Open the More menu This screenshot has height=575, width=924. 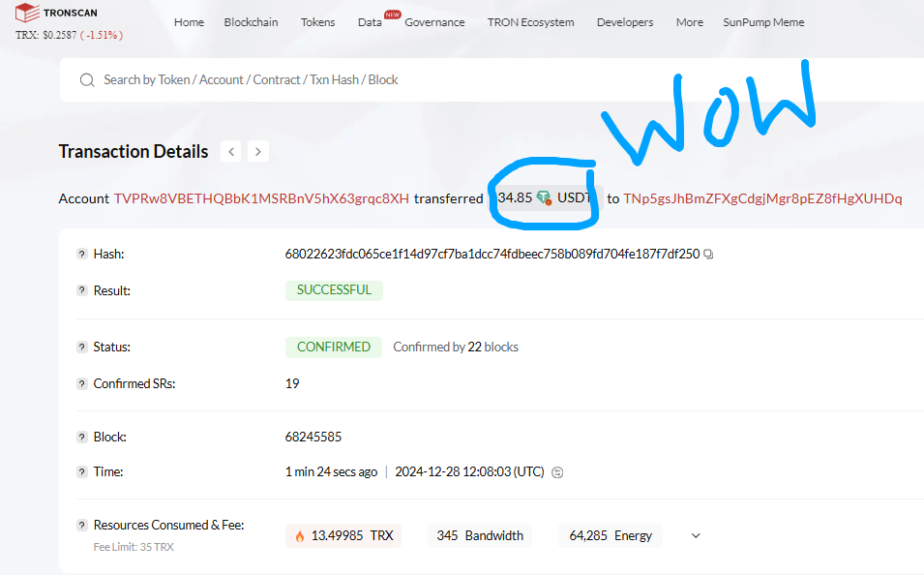[x=690, y=22]
